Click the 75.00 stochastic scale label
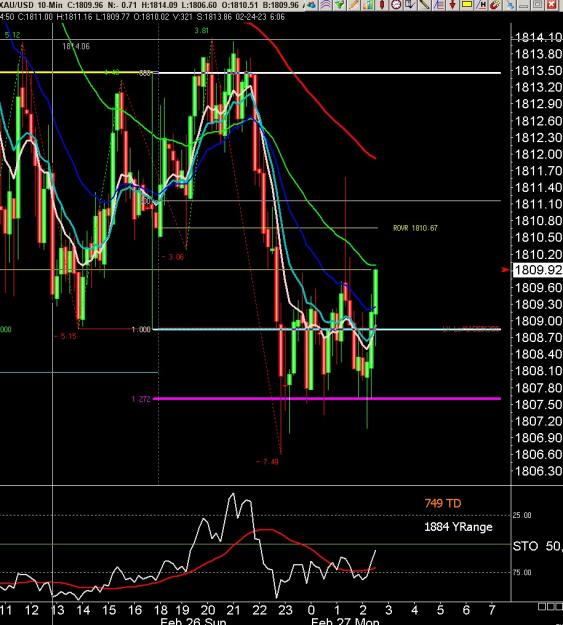563x625 pixels. 522,572
